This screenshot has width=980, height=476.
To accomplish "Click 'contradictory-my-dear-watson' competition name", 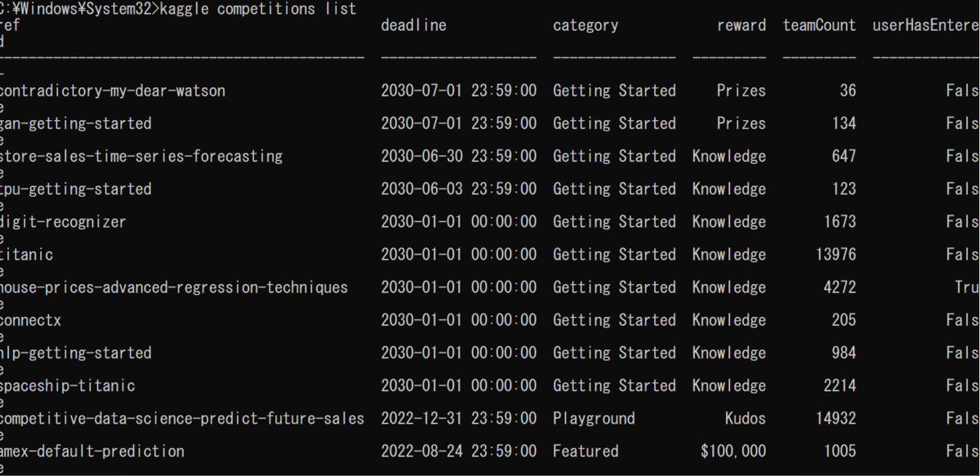I will (x=113, y=91).
